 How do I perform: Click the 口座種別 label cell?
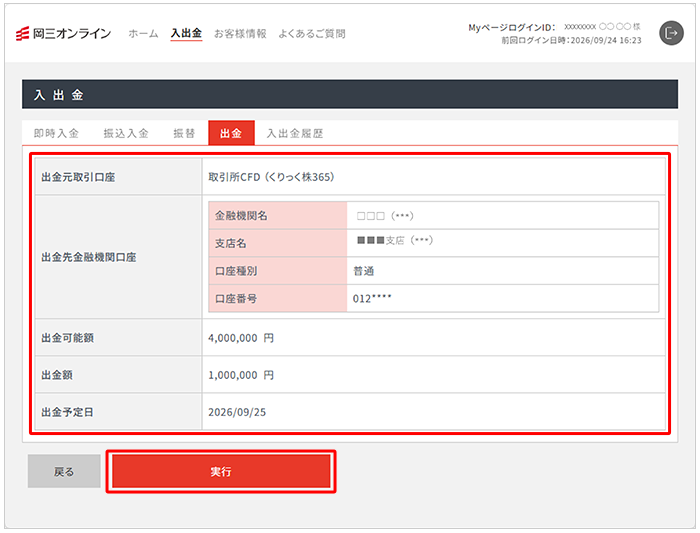278,271
